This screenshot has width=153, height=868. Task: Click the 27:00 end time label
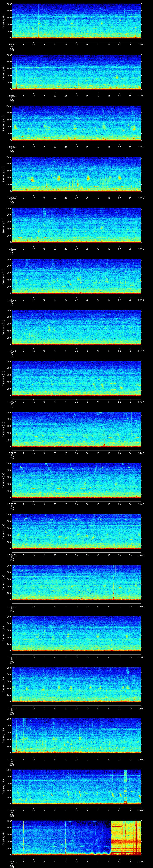(x=141, y=657)
